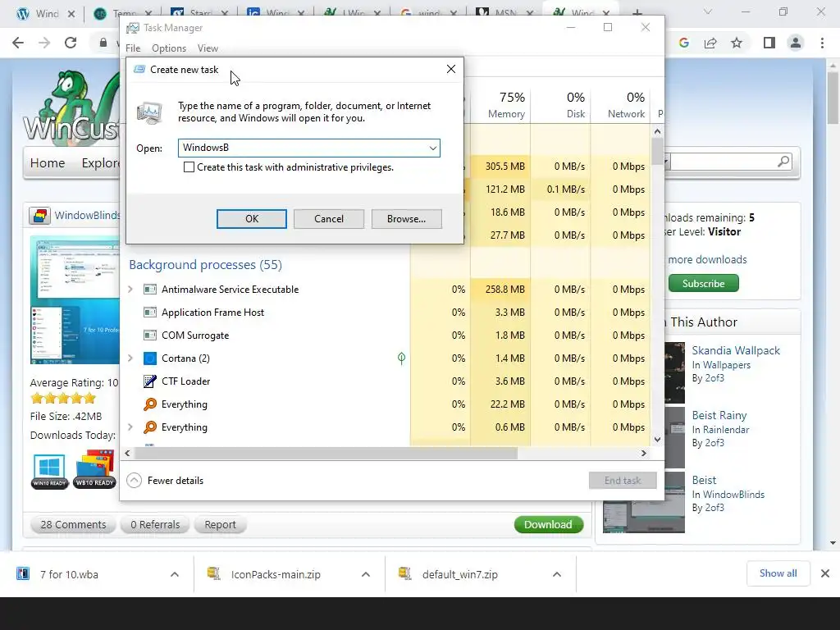Click the End task button
This screenshot has width=840, height=630.
tap(623, 481)
